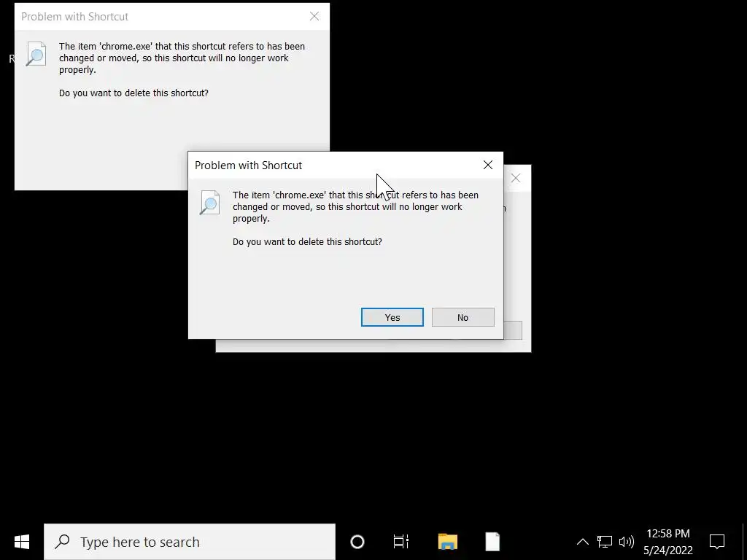Close the dialog hidden behind the front one
The width and height of the screenshot is (747, 560).
coord(516,178)
